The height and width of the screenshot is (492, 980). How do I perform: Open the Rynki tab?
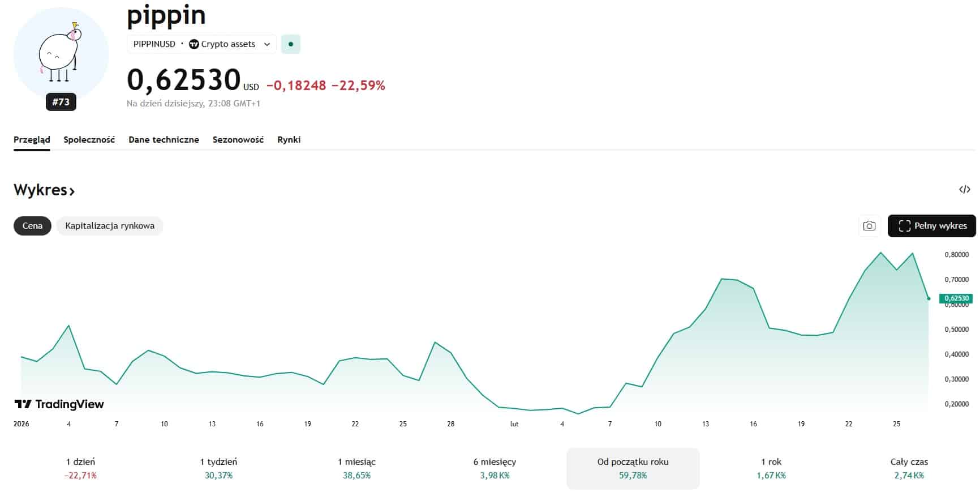click(289, 140)
